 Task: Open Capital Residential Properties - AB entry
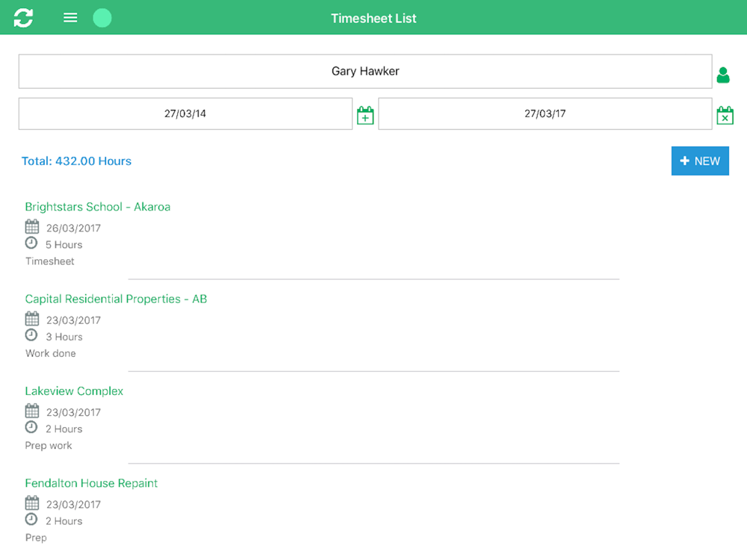tap(116, 299)
